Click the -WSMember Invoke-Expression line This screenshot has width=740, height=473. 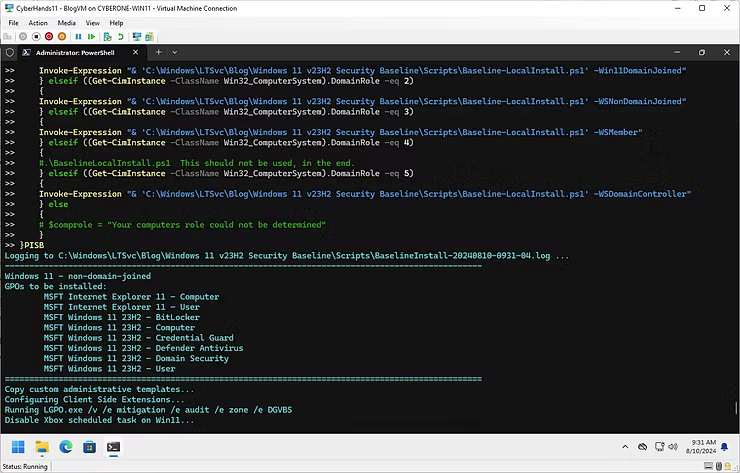[341, 132]
